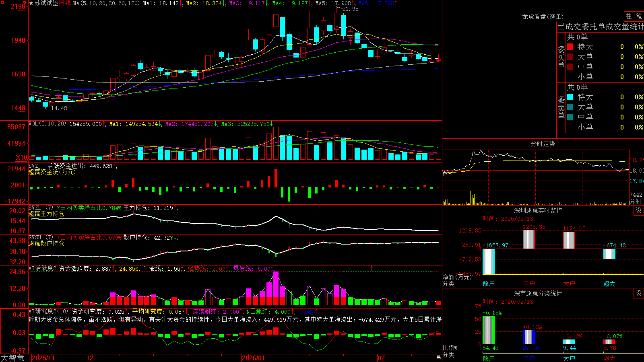This screenshot has width=644, height=362.
Task: Click the teal 中单 sell order swatch
Action: [570, 117]
